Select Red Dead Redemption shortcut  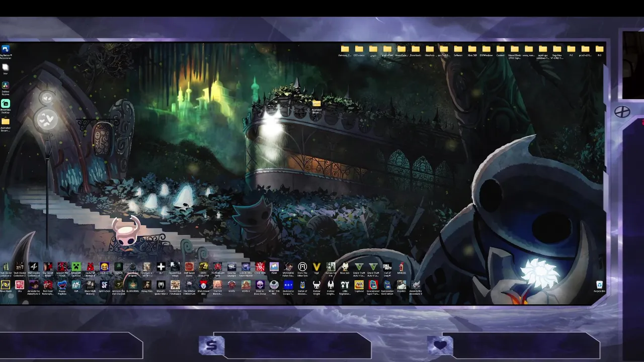pyautogui.click(x=48, y=287)
